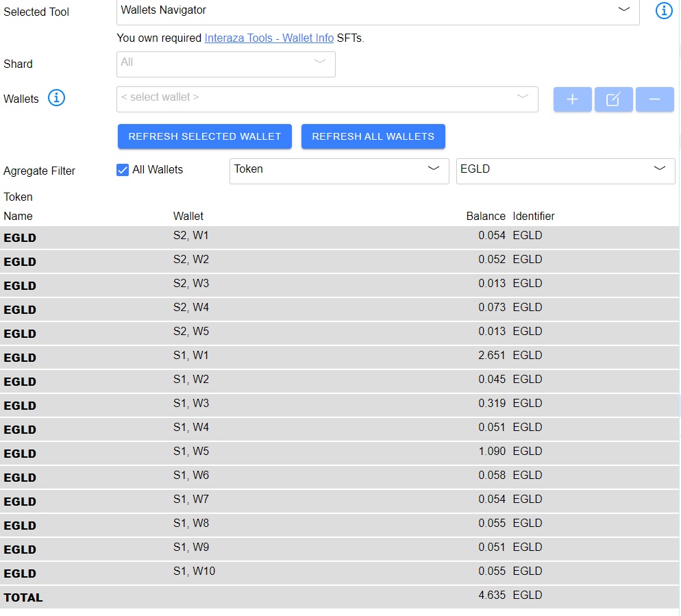Click balance value 2.651
This screenshot has height=616, width=681.
(492, 356)
